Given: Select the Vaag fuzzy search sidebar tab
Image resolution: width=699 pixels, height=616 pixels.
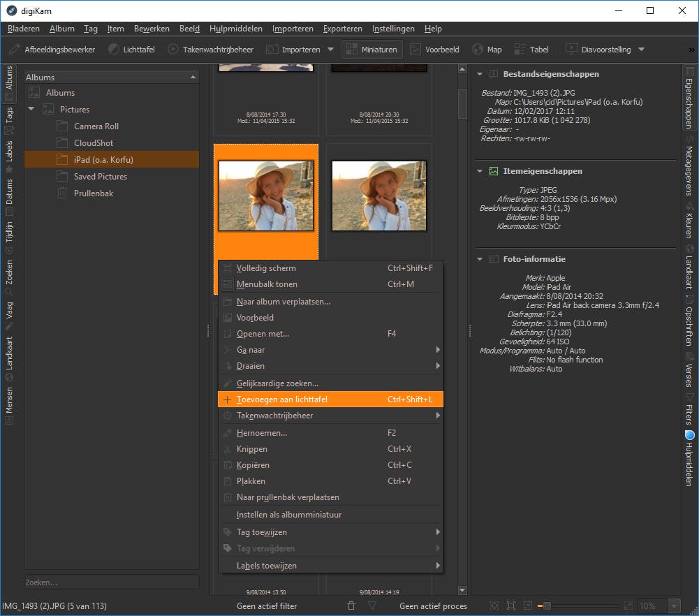Looking at the screenshot, I should coord(9,316).
